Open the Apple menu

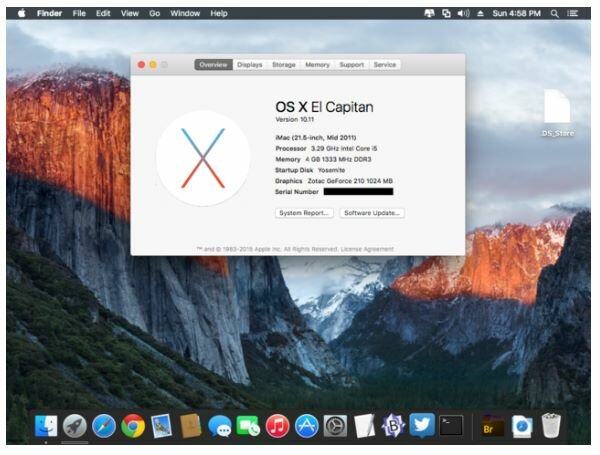coord(22,13)
